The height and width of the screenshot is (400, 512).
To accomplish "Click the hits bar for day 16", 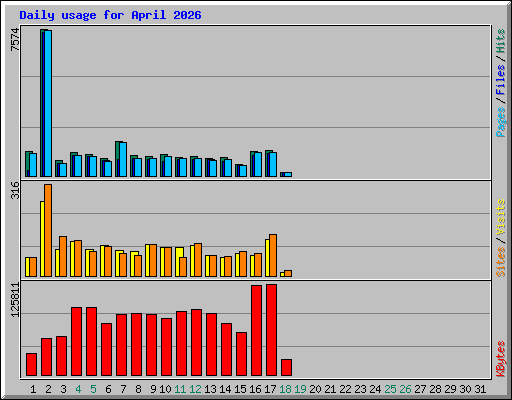I will 252,164.
